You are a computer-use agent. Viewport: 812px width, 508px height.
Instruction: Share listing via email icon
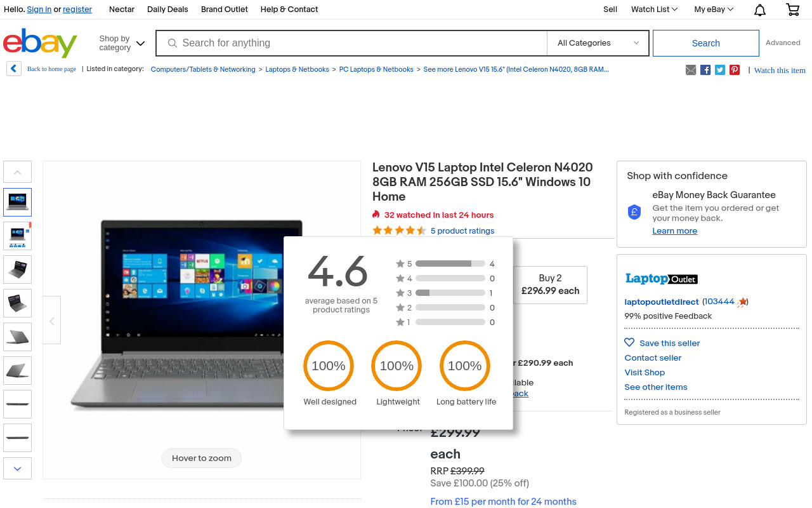691,70
